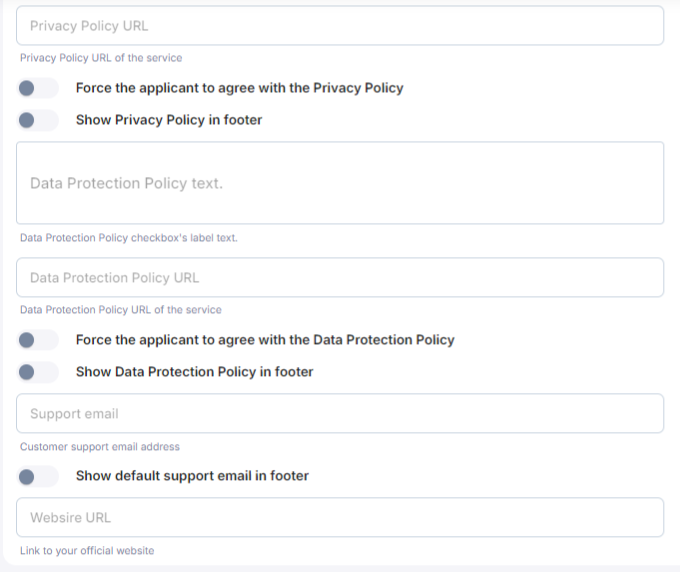
Task: Enable forcing agreement with Data Protection Policy switch
Action: click(x=39, y=340)
